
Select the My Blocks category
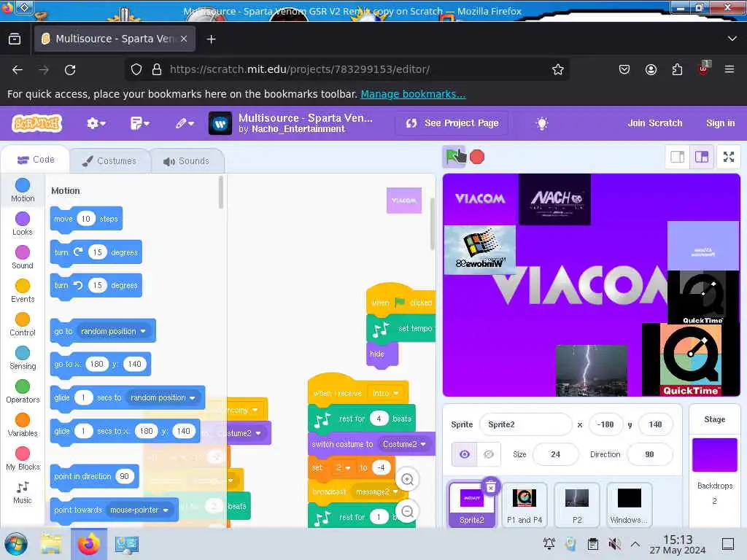pyautogui.click(x=23, y=459)
